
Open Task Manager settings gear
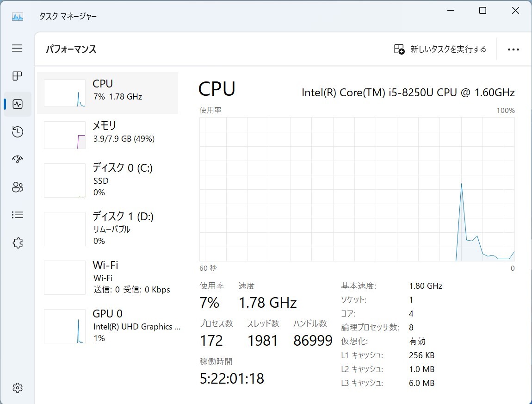tap(17, 388)
